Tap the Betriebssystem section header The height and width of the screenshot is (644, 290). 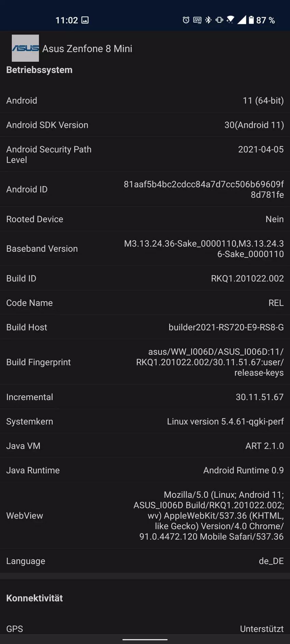coord(39,70)
